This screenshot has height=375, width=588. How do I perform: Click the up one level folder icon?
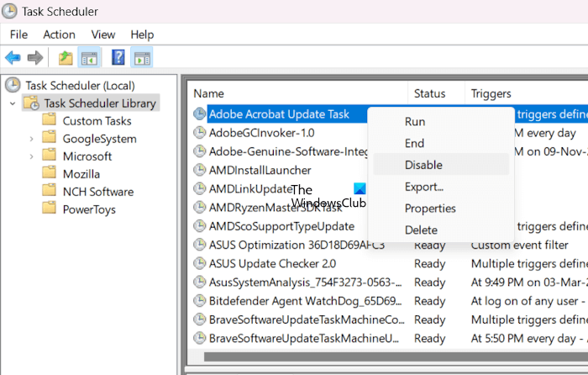66,58
